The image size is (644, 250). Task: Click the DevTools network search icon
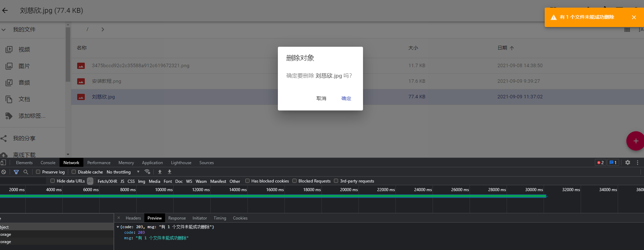26,172
